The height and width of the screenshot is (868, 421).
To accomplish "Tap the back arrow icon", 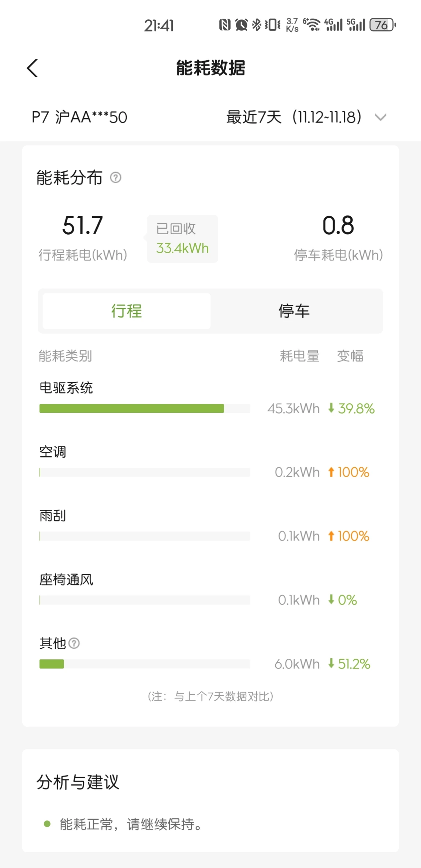I will [x=32, y=68].
